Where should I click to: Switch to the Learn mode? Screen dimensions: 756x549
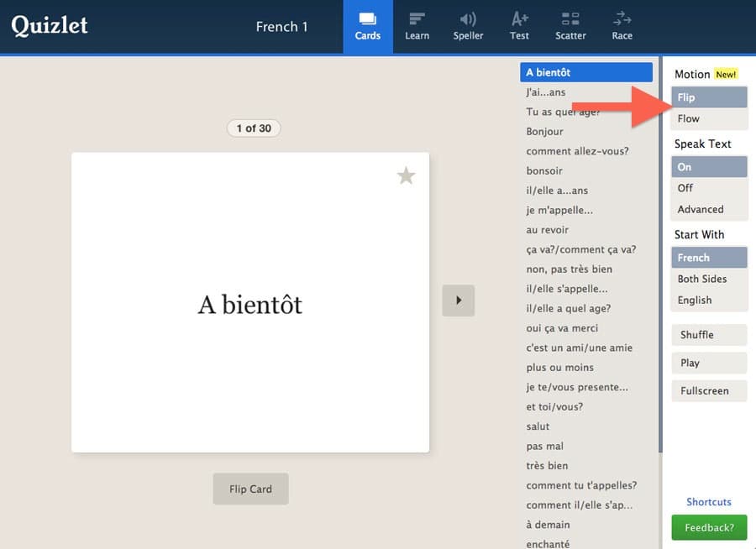coord(417,27)
